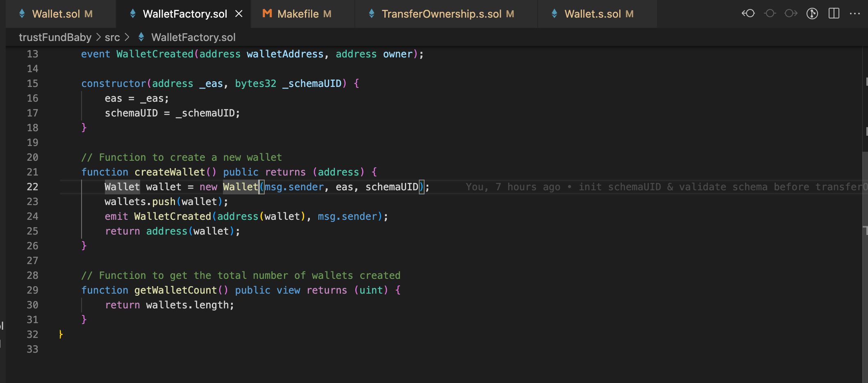Viewport: 868px width, 383px height.
Task: Click Solidity icon on TransferOwnership.s.sol tab
Action: tap(372, 14)
